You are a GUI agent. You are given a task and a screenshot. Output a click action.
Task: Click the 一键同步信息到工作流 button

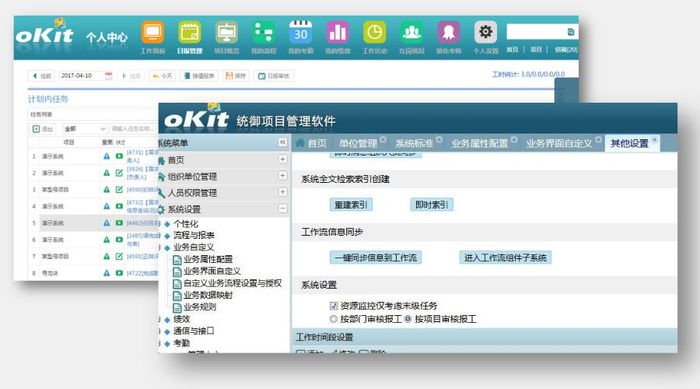point(375,257)
